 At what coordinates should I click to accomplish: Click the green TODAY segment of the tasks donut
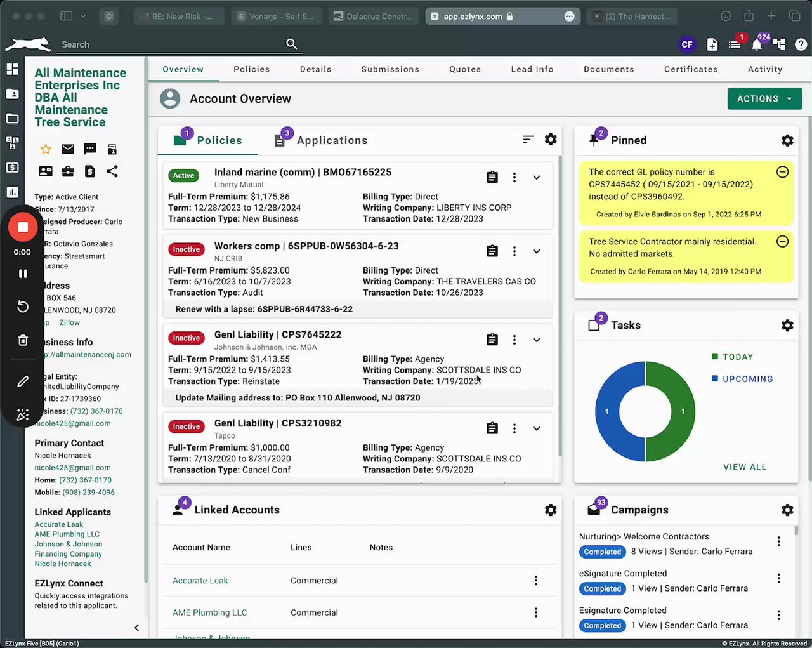coord(683,411)
